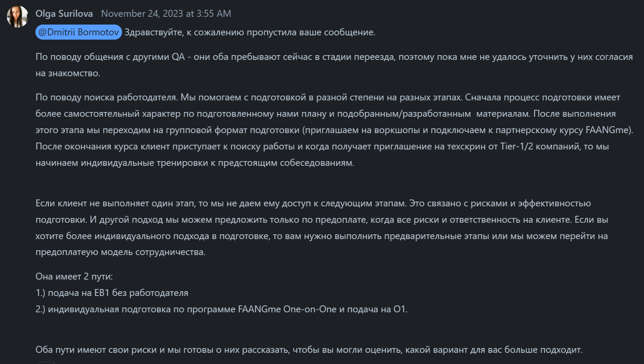Viewport: 644px width, 364px height.
Task: Click the word 'предоплатеую' in the message
Action: click(x=67, y=252)
